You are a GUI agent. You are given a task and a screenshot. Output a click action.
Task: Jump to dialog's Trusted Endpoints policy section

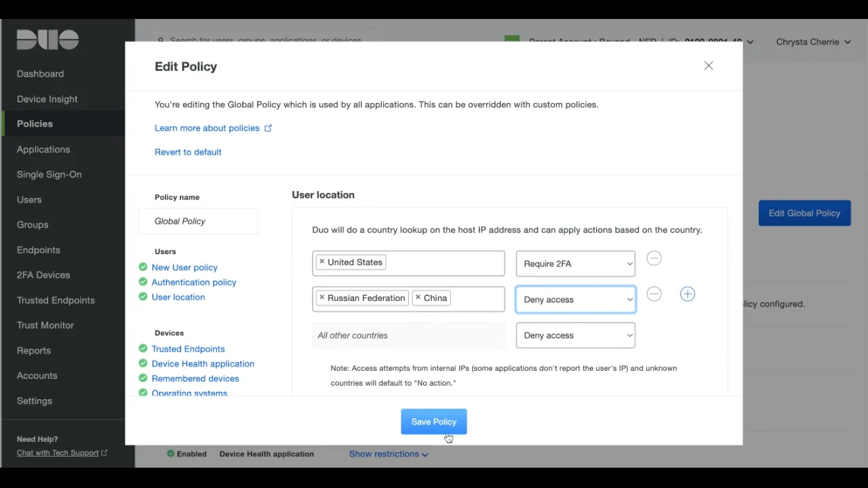(188, 349)
